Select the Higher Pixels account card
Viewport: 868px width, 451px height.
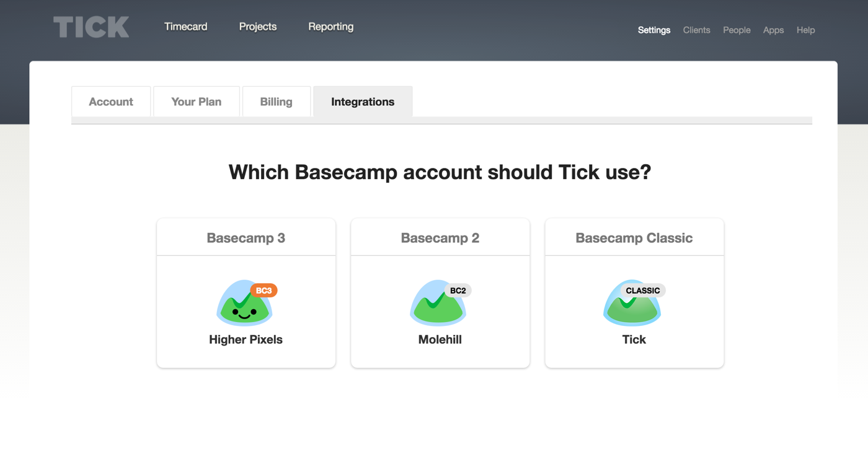[246, 292]
